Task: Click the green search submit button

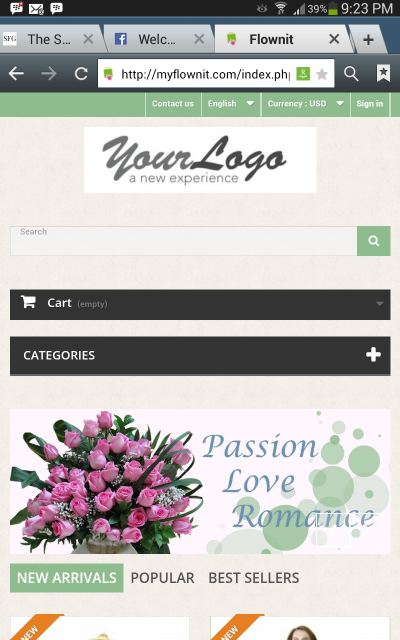Action: click(x=373, y=241)
